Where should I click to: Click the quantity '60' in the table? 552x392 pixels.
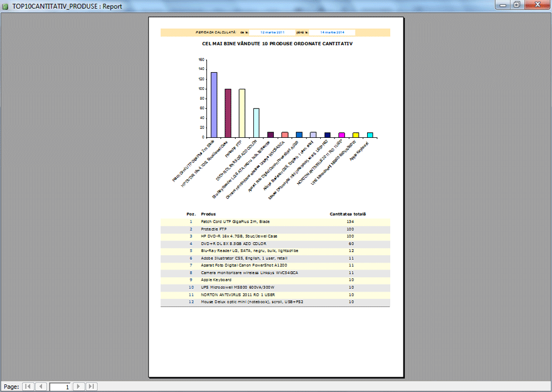(x=351, y=244)
